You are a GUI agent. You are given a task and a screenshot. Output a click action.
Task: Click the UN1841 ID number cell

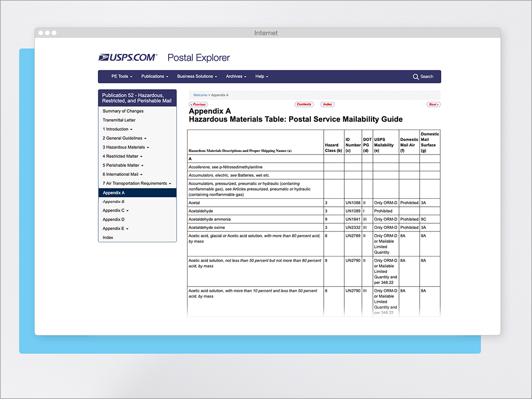pyautogui.click(x=353, y=219)
